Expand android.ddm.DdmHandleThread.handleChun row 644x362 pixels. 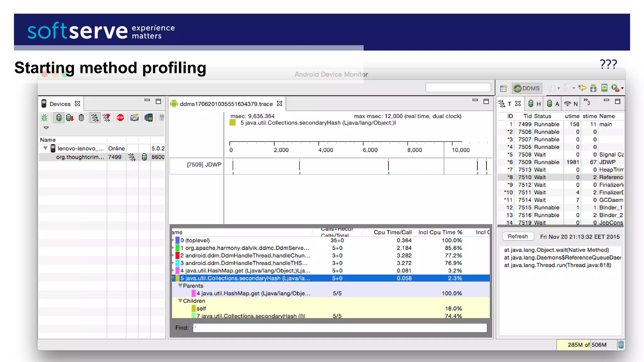[173, 255]
